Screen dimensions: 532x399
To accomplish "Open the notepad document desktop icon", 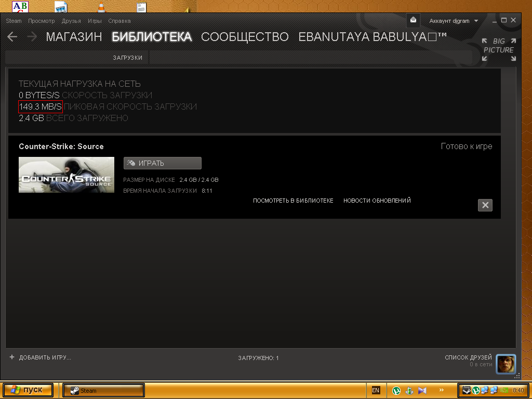I will (141, 7).
